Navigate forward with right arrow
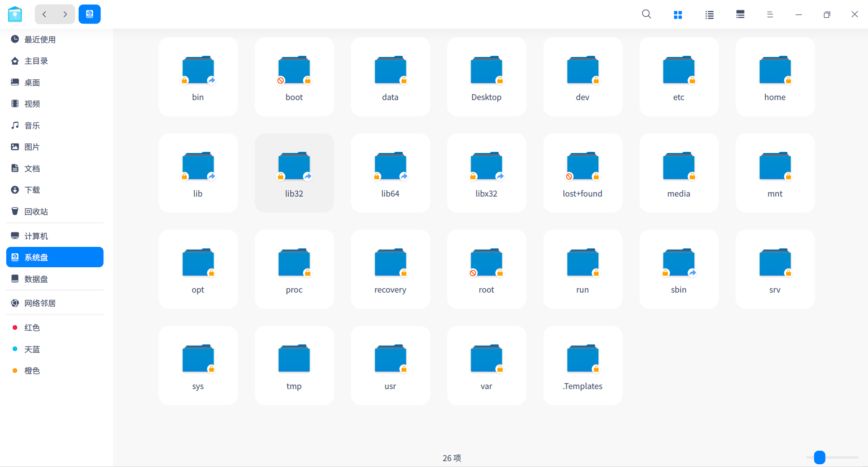This screenshot has width=868, height=467. point(65,14)
